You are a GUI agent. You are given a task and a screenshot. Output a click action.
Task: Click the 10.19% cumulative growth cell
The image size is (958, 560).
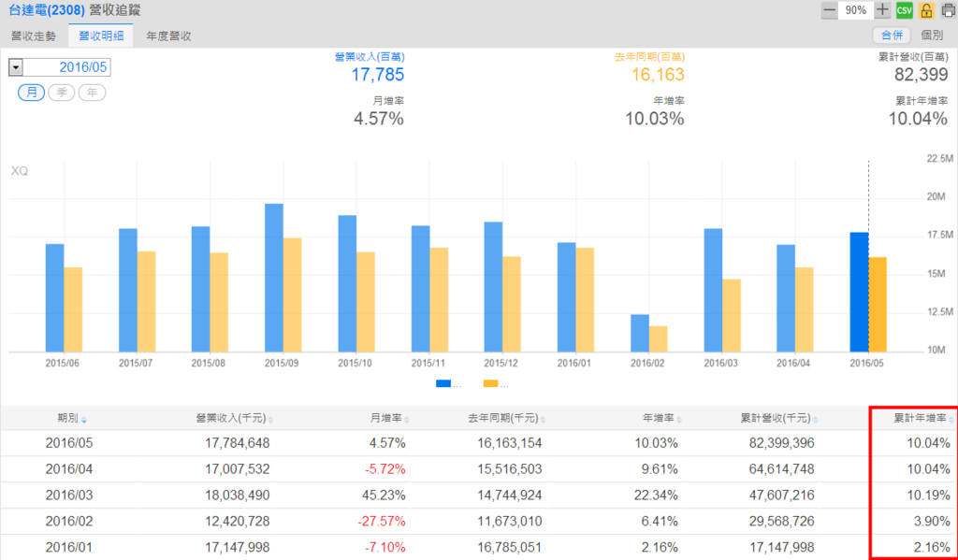coord(929,495)
